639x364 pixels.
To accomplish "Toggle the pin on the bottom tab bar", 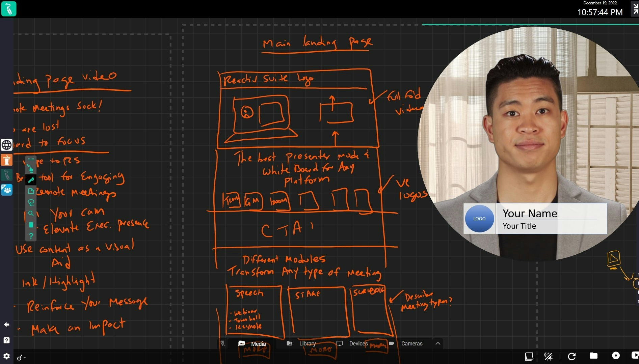I will click(x=222, y=343).
